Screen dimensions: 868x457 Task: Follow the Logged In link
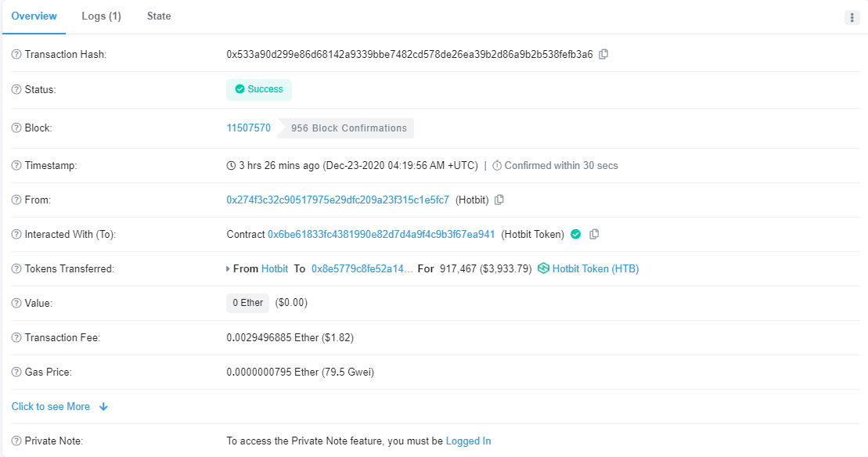tap(468, 441)
